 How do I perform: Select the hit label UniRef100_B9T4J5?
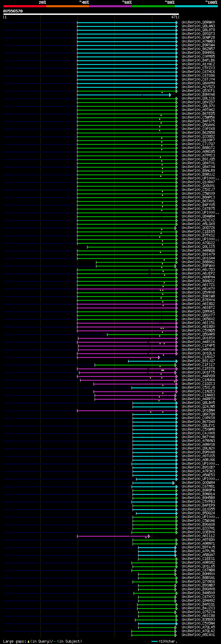[198, 547]
